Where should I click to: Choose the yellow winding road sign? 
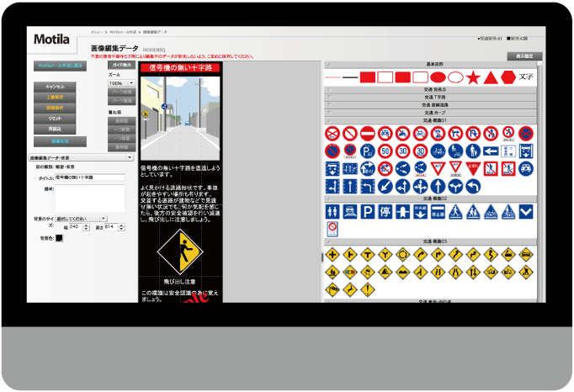point(491,254)
